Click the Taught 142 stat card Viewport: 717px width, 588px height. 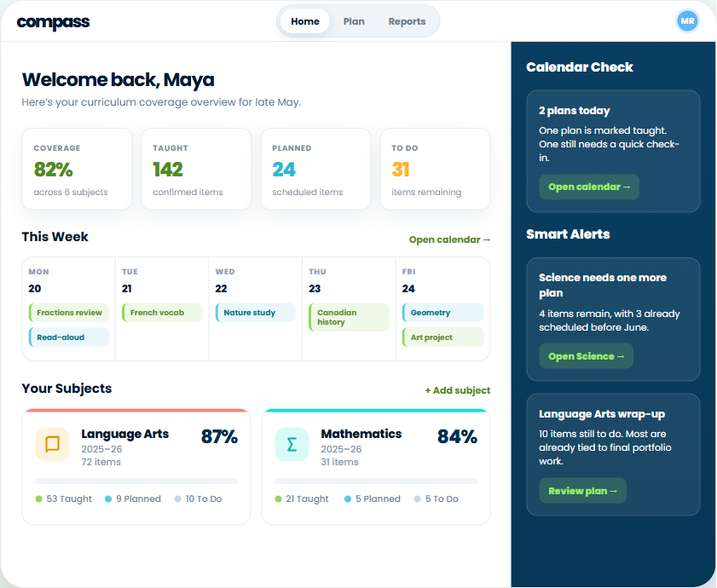click(196, 169)
